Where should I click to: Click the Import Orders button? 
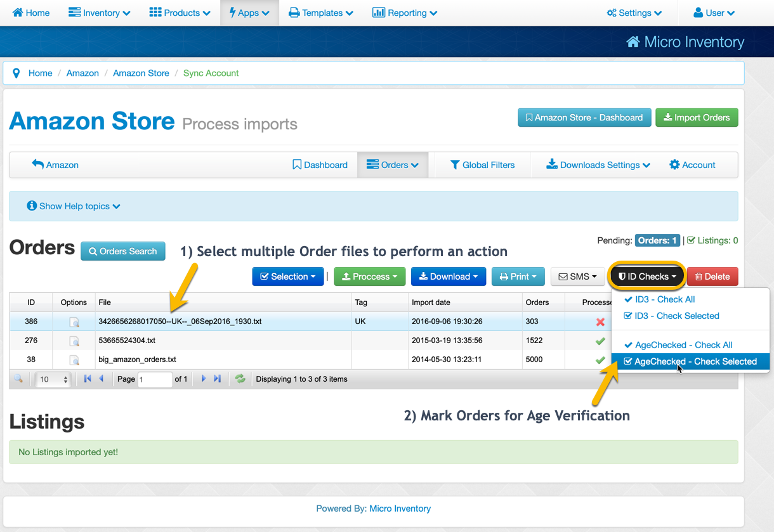click(697, 117)
